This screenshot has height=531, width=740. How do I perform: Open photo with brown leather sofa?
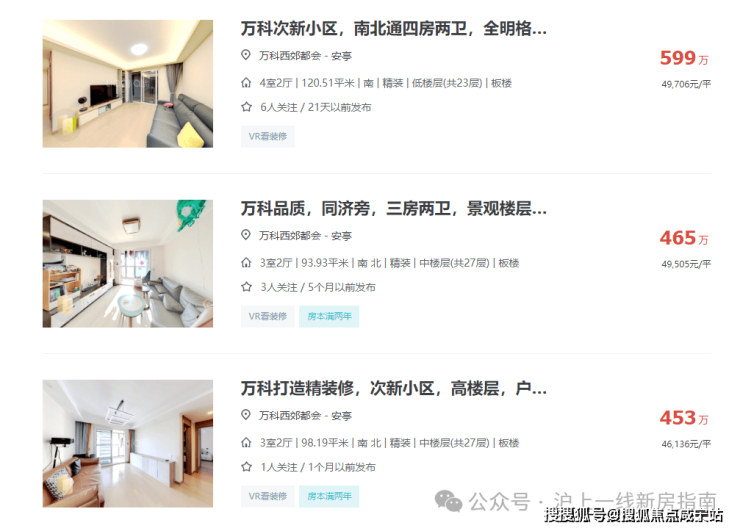[128, 443]
